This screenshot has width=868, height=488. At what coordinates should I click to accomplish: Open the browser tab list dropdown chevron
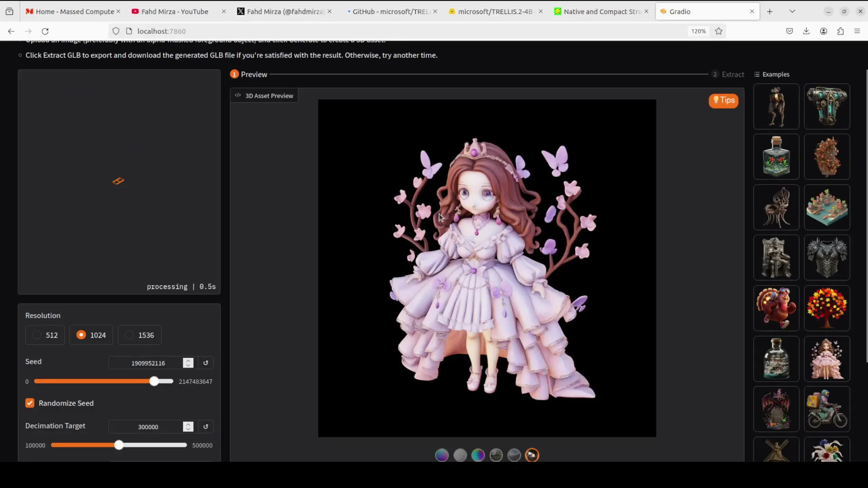pyautogui.click(x=792, y=11)
